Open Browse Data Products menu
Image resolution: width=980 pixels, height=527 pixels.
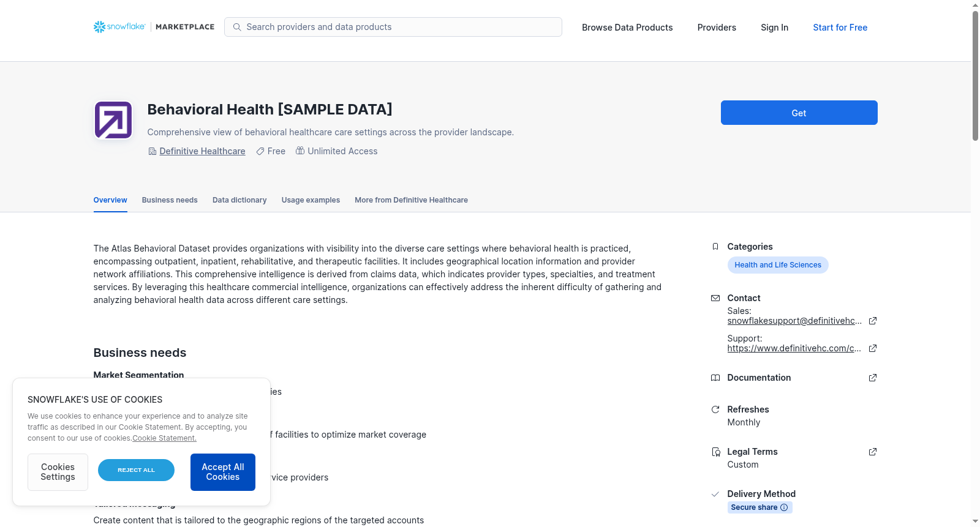tap(627, 28)
